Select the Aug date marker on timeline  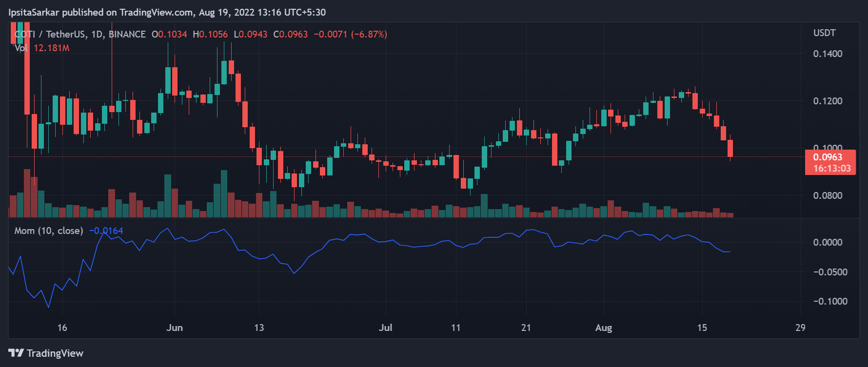pos(604,328)
